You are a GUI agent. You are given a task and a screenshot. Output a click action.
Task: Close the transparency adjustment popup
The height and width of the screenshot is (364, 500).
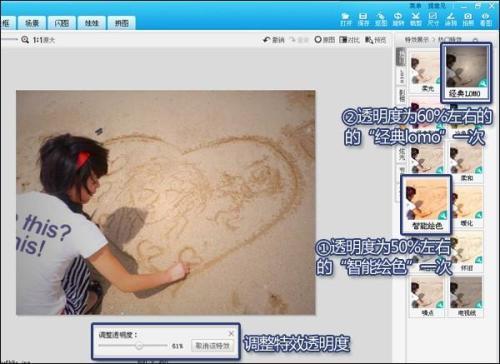[x=231, y=333]
